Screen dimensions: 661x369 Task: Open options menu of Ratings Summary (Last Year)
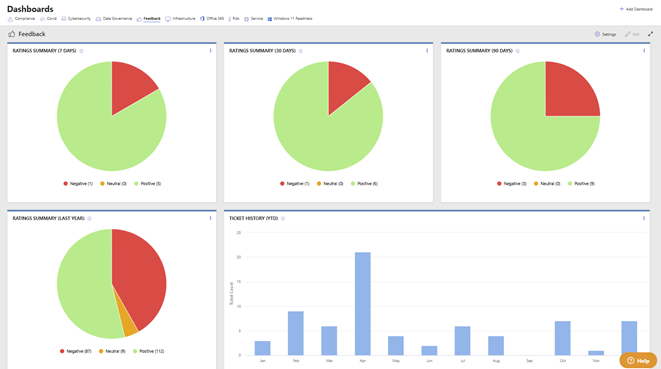[x=210, y=218]
